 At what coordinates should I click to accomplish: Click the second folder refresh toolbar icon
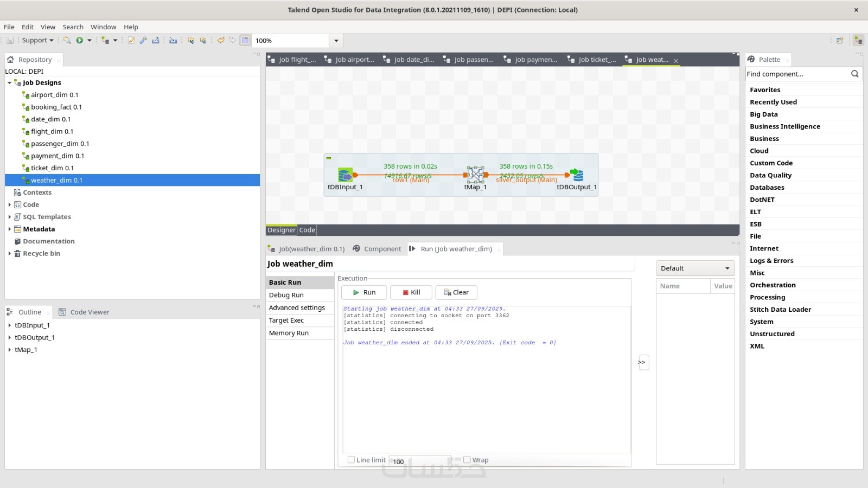[203, 40]
